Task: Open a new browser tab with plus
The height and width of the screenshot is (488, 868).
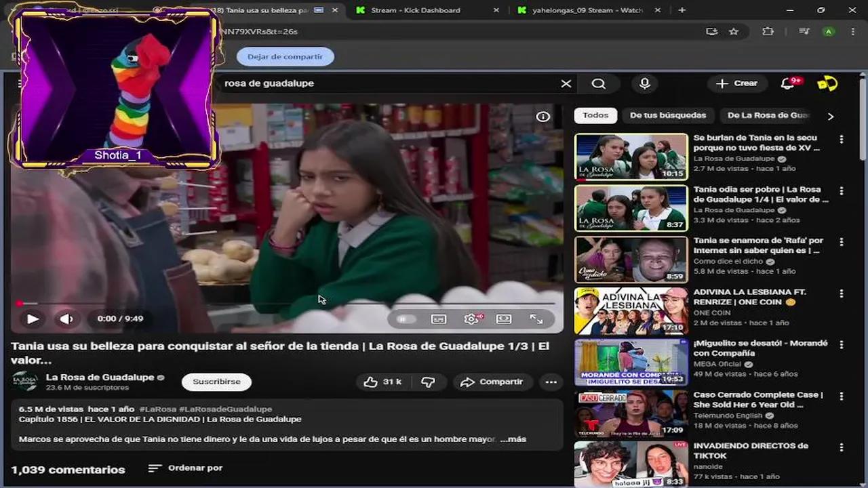Action: pyautogui.click(x=682, y=10)
